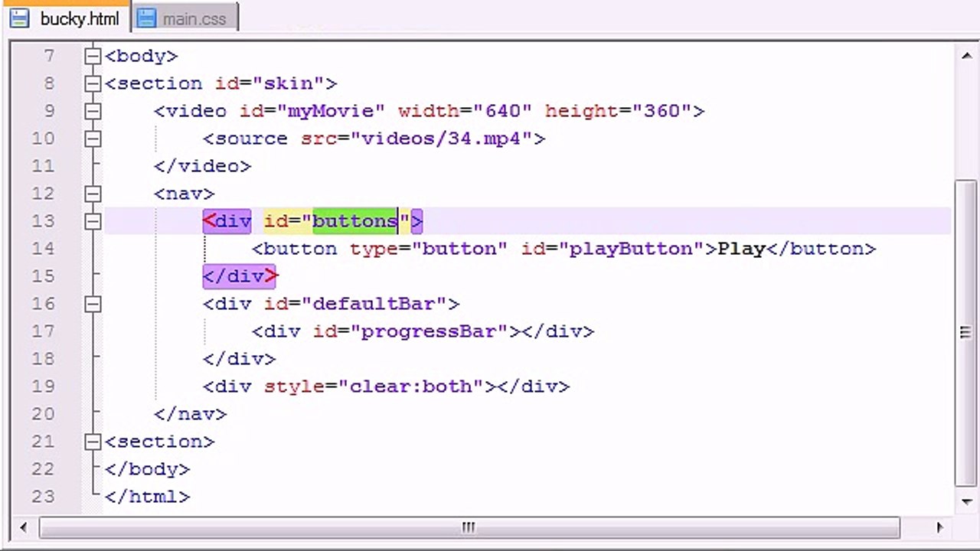Open the main.css tab
980x551 pixels.
pyautogui.click(x=185, y=18)
